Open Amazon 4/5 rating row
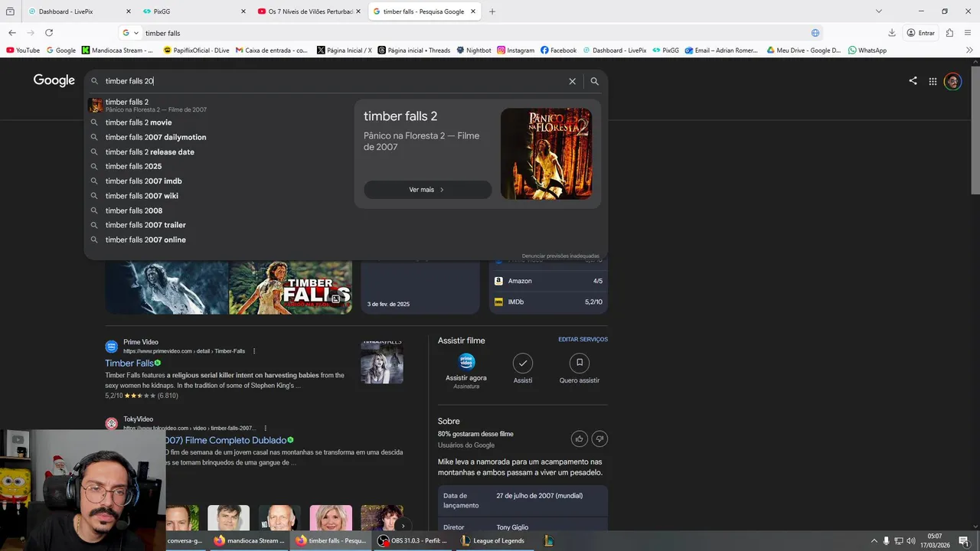Screen dimensions: 980x551 click(548, 281)
